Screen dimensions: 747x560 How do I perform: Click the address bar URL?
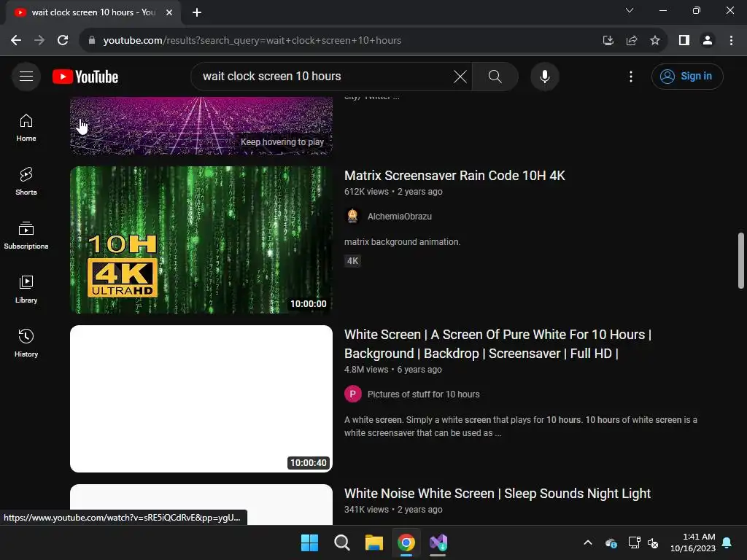[x=252, y=41]
